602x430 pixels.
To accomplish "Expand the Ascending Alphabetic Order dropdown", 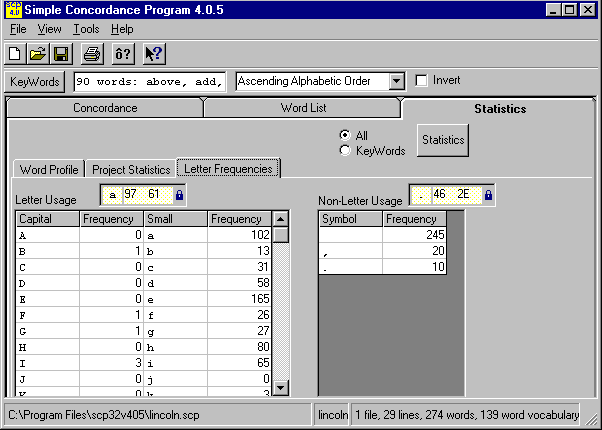I will pos(397,81).
